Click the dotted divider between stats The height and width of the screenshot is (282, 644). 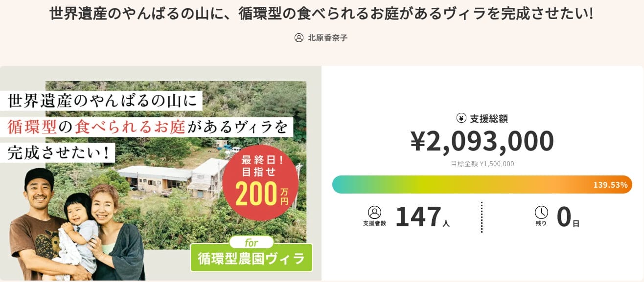coord(482,217)
